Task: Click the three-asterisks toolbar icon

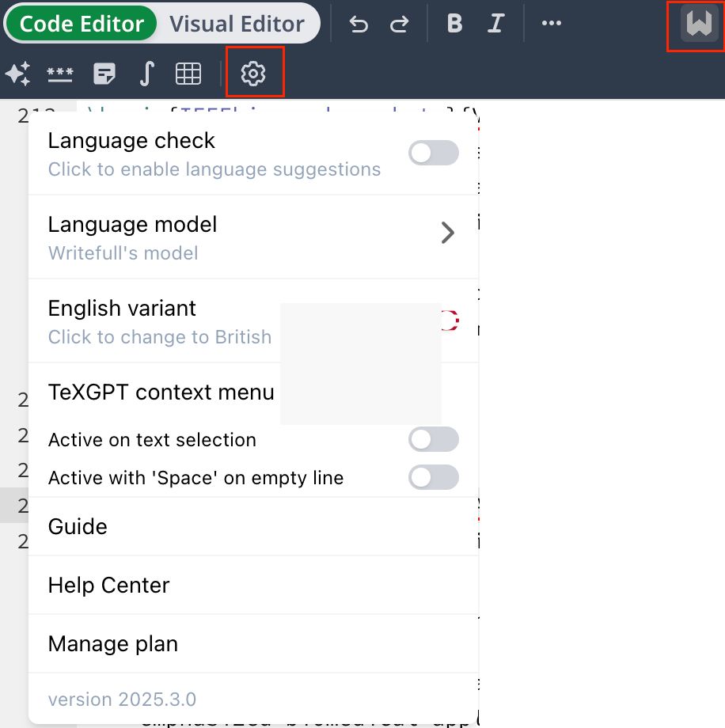Action: click(x=60, y=74)
